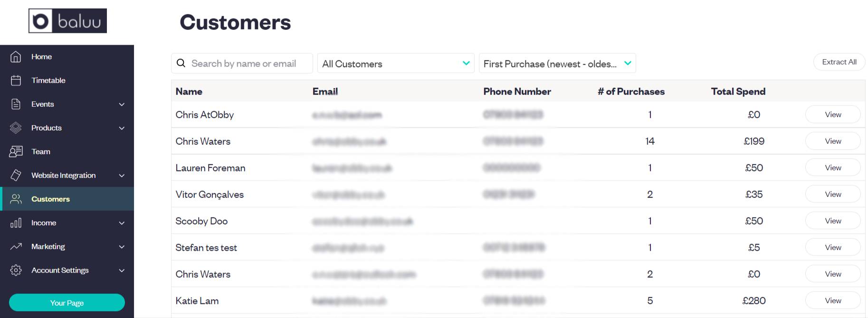Open the All Customers filter dropdown

pyautogui.click(x=396, y=63)
